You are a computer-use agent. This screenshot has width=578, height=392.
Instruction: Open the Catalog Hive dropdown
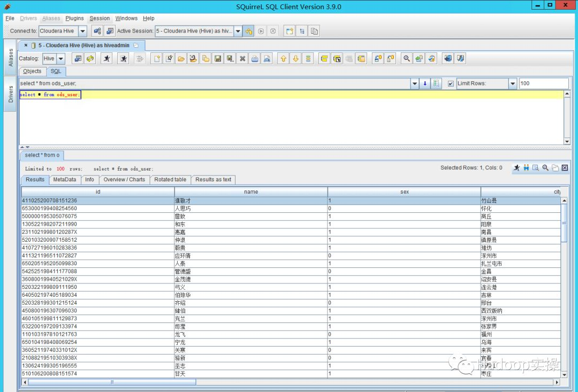61,59
